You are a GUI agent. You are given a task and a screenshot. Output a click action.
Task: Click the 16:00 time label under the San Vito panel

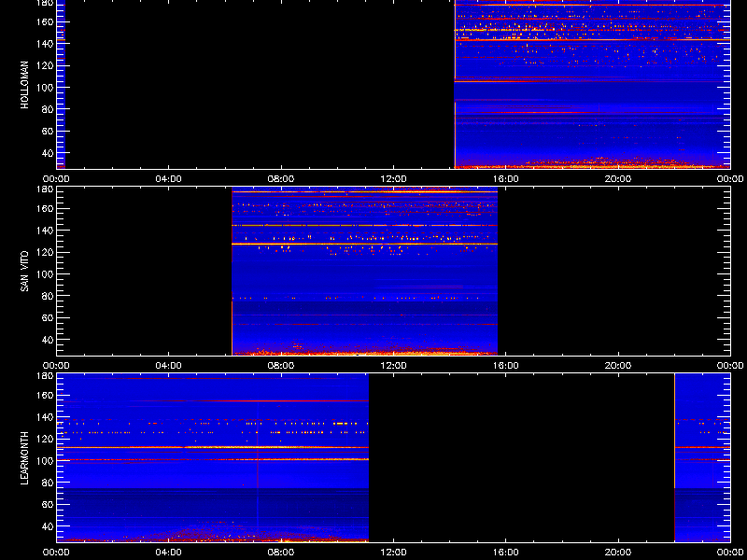(x=505, y=366)
